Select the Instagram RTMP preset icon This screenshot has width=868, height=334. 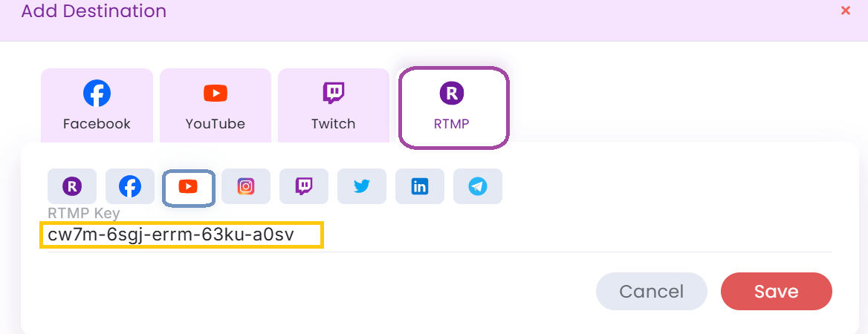tap(246, 186)
